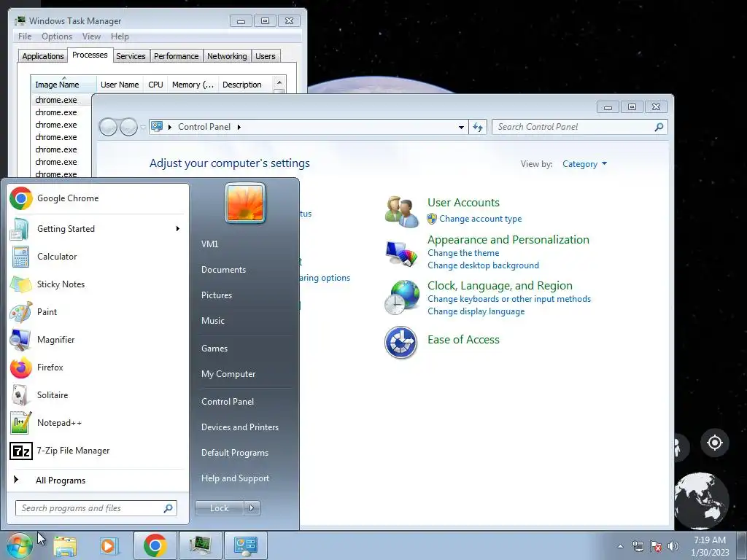Switch to Users tab in Task Manager

pos(266,56)
